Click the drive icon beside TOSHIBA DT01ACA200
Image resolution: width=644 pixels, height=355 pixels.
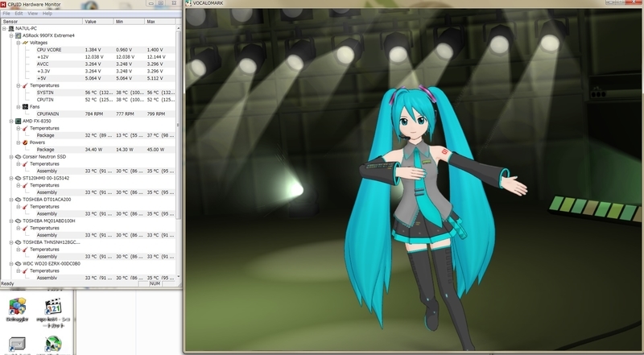(x=18, y=200)
